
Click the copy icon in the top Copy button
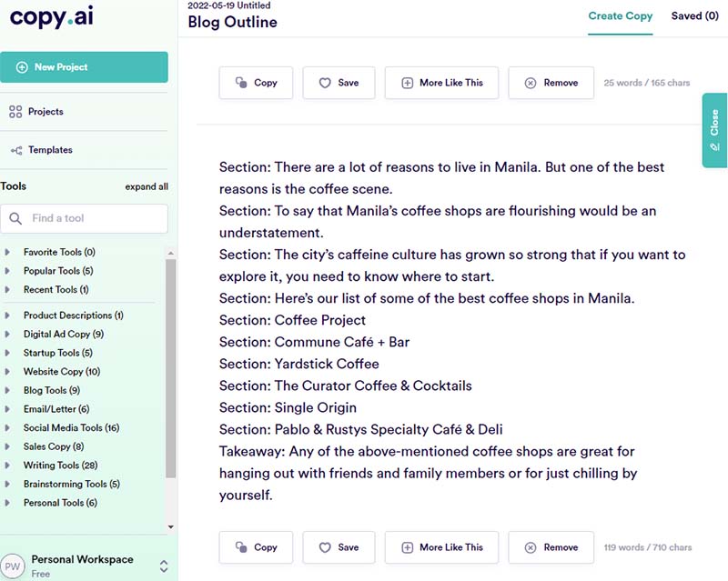(x=241, y=83)
